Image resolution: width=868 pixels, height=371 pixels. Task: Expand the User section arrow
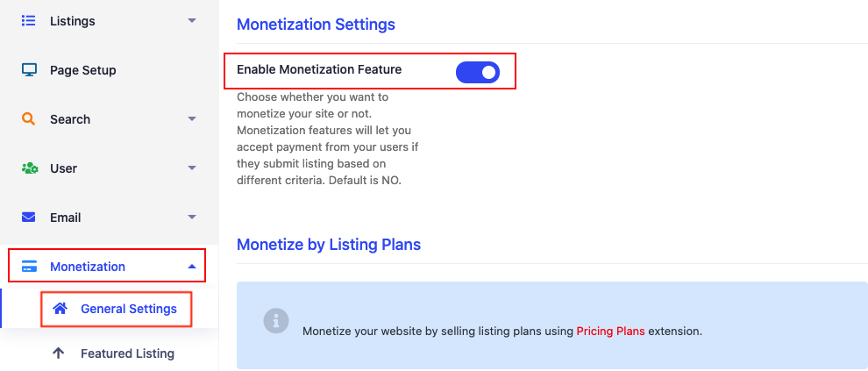(191, 168)
